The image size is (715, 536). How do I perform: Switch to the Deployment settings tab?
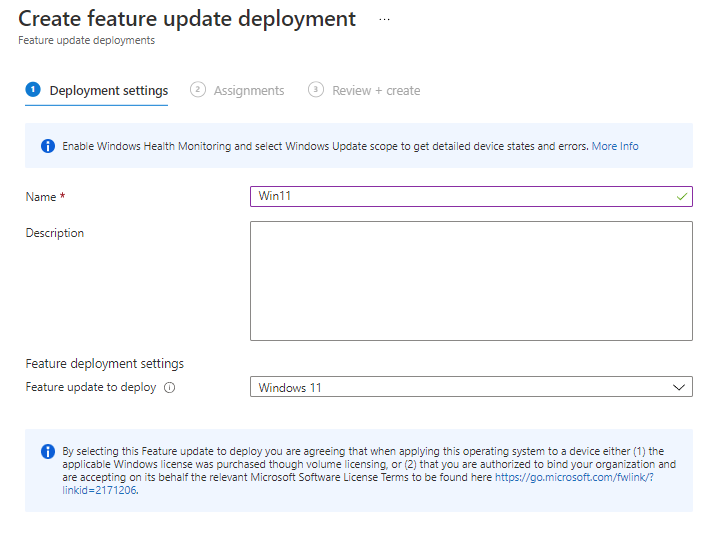pyautogui.click(x=108, y=91)
